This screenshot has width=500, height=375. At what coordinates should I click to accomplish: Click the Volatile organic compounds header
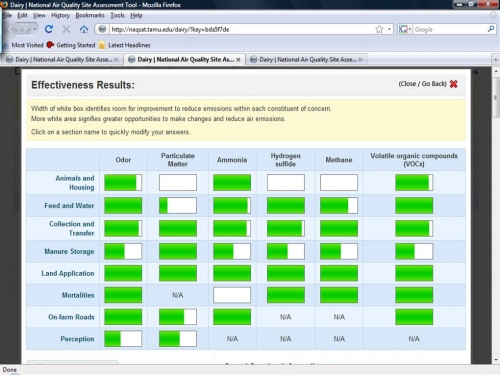click(x=414, y=160)
